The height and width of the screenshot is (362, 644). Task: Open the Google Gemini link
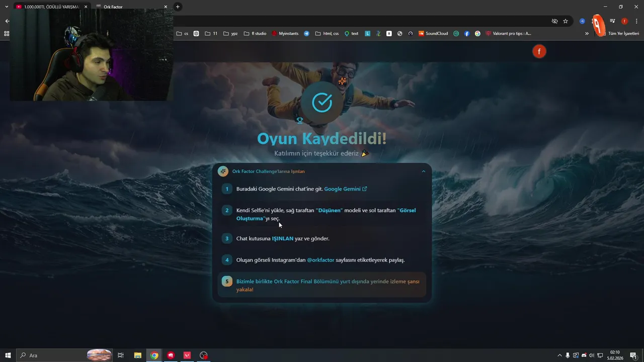[345, 189]
